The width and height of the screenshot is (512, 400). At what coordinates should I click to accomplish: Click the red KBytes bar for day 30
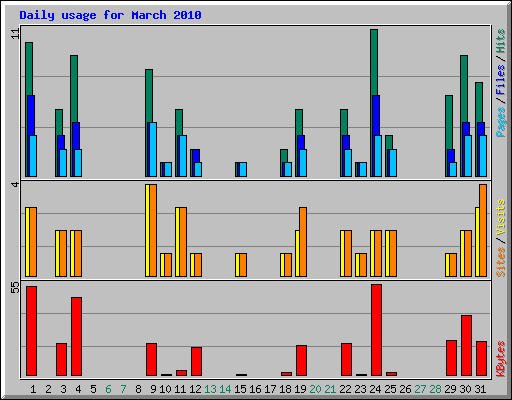coord(466,346)
